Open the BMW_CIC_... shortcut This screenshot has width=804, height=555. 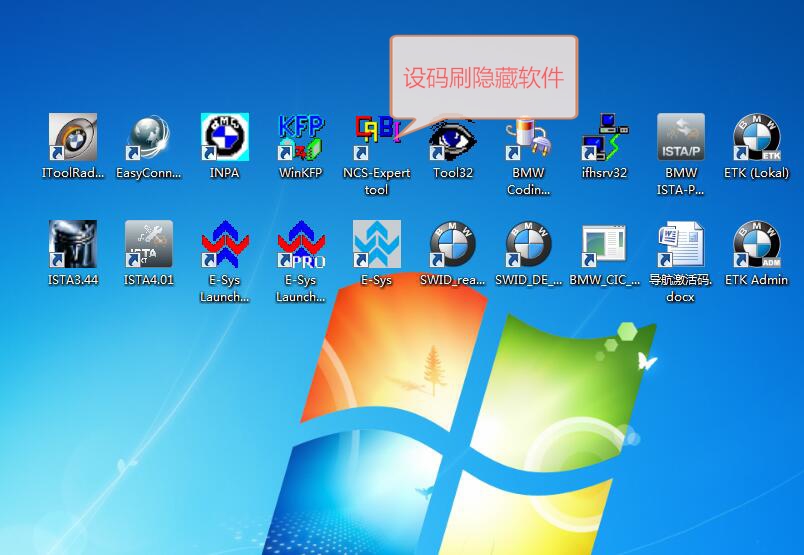(604, 245)
